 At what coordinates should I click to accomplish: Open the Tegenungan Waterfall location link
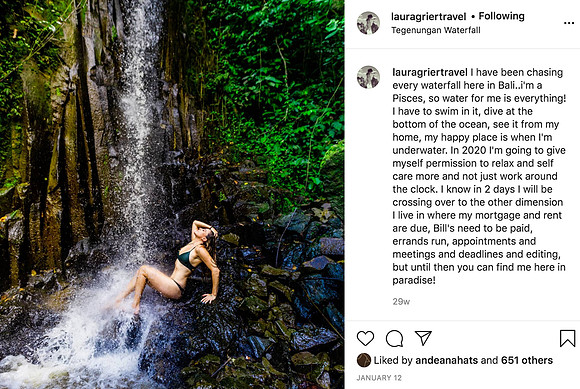(436, 30)
